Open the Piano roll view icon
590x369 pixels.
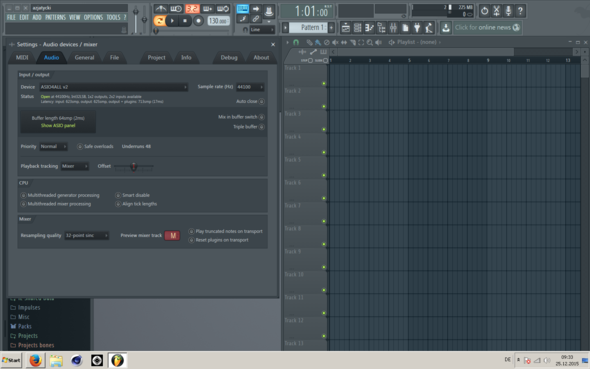click(x=370, y=27)
